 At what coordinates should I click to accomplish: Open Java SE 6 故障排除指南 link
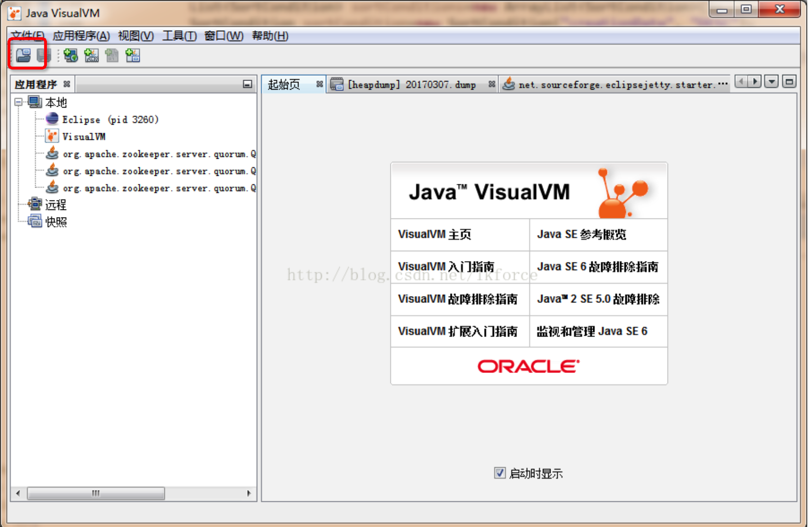[x=597, y=266]
